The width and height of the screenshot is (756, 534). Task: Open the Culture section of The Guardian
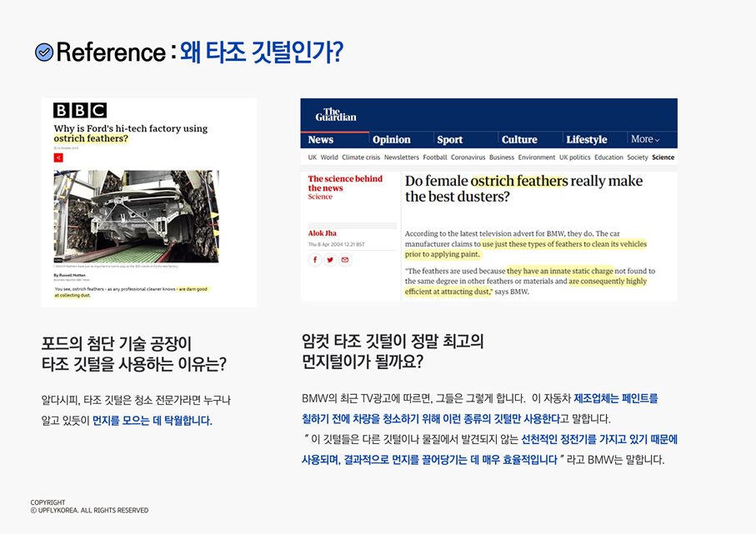coord(520,139)
